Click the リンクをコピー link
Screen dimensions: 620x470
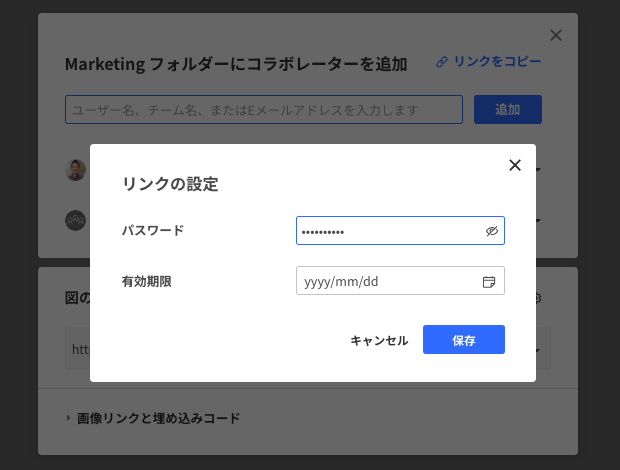coord(497,62)
